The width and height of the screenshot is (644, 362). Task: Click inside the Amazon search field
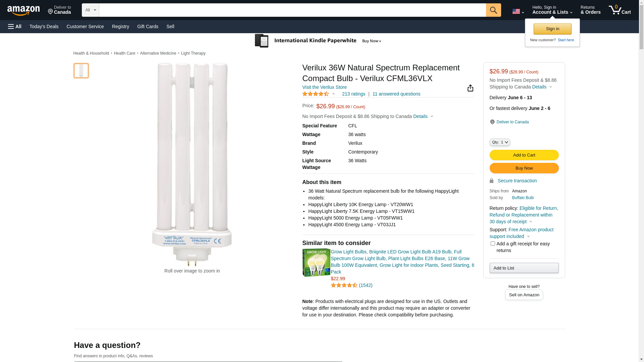point(292,10)
